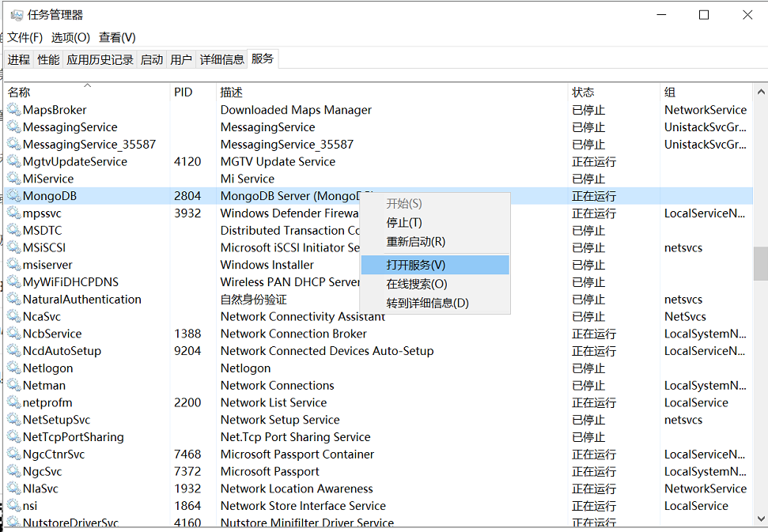Click the MSDTC service gear icon

click(x=14, y=230)
